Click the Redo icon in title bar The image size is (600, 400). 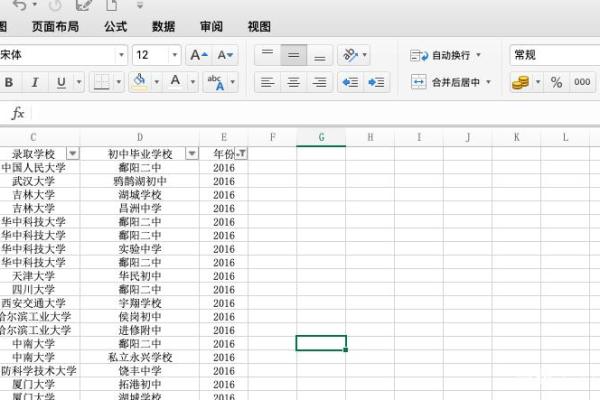point(55,5)
